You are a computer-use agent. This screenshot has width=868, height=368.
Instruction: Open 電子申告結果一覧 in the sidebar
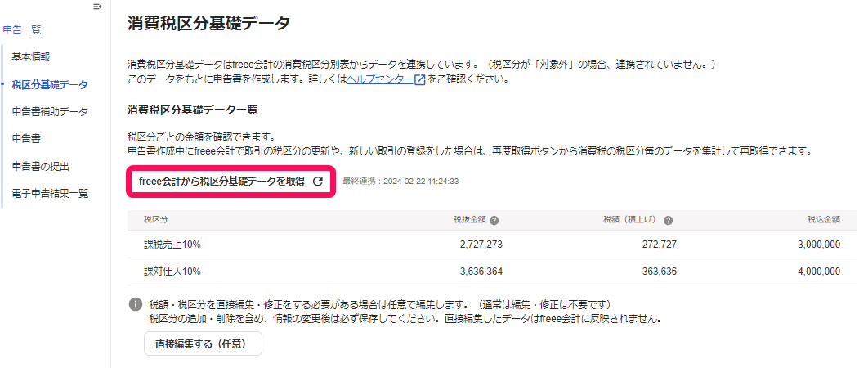point(50,194)
